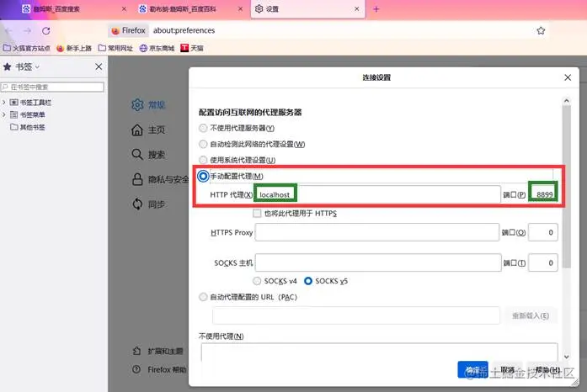587x392 pixels.
Task: Open 搜索 settings category
Action: click(x=148, y=155)
